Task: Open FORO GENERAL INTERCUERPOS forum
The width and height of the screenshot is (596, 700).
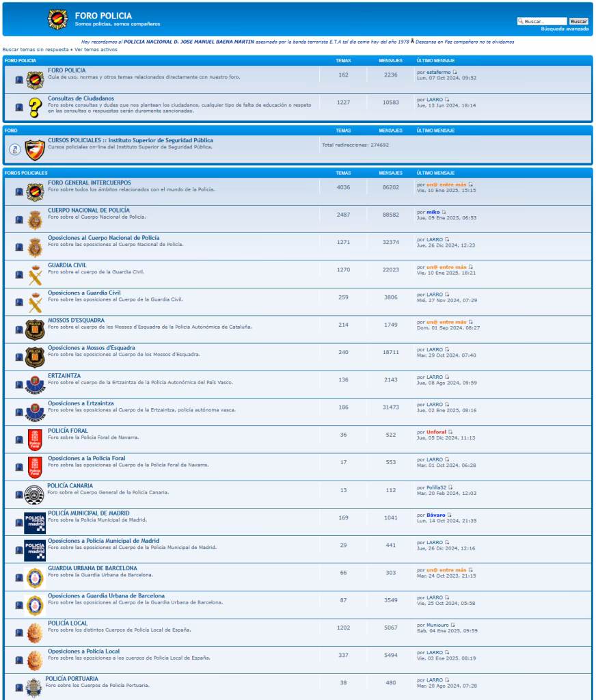Action: point(89,183)
